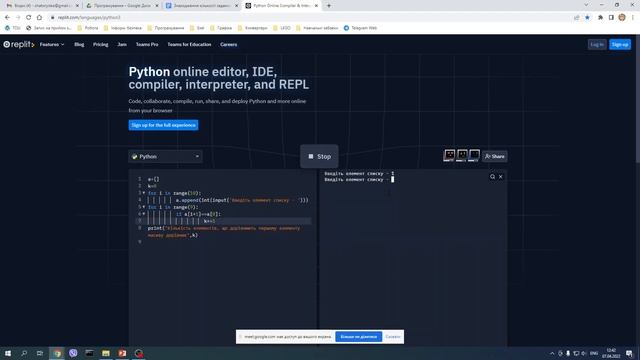Close the Python Online Compiler tab
The width and height of the screenshot is (640, 360).
click(316, 6)
